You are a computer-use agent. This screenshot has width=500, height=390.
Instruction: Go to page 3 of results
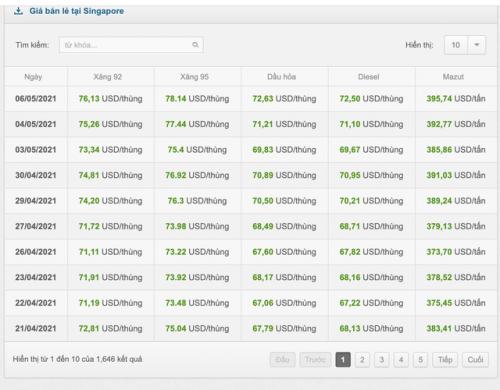point(382,360)
